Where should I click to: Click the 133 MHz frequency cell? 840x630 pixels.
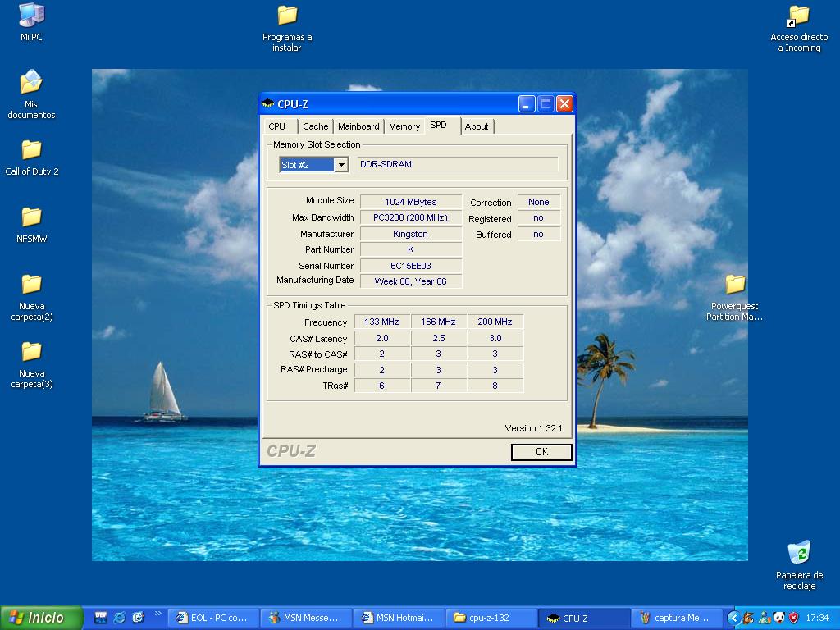click(x=382, y=322)
